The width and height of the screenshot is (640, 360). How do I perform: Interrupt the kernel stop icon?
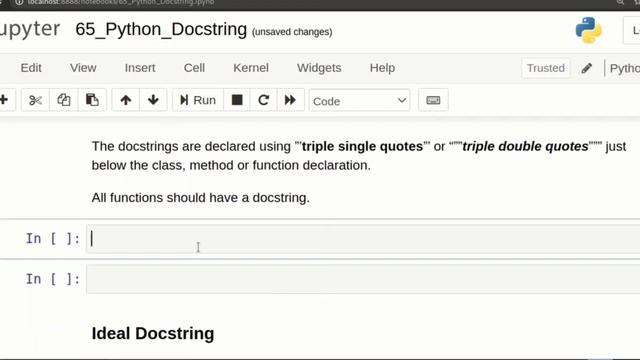click(237, 100)
